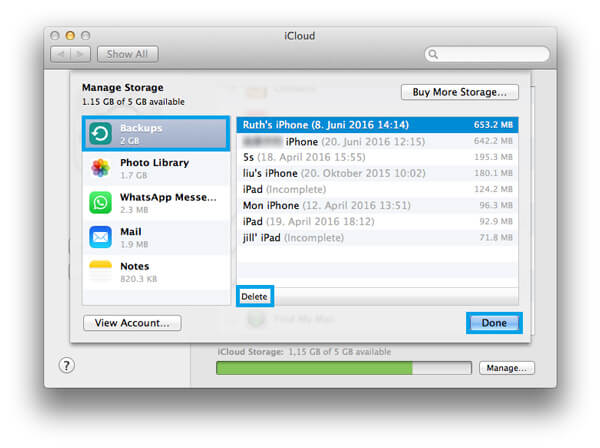Screen dimensions: 600x448
Task: Click the yellow minimize window button
Action: pos(70,36)
